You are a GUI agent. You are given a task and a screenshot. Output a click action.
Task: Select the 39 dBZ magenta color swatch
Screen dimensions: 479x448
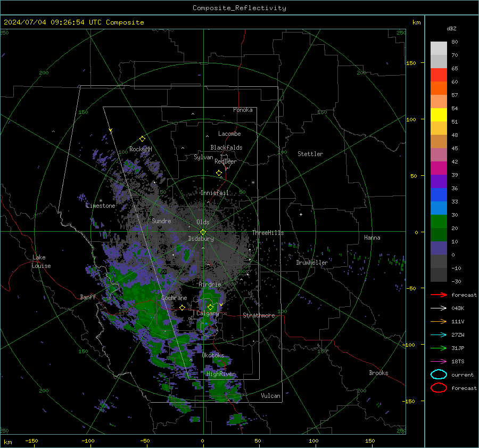[439, 168]
